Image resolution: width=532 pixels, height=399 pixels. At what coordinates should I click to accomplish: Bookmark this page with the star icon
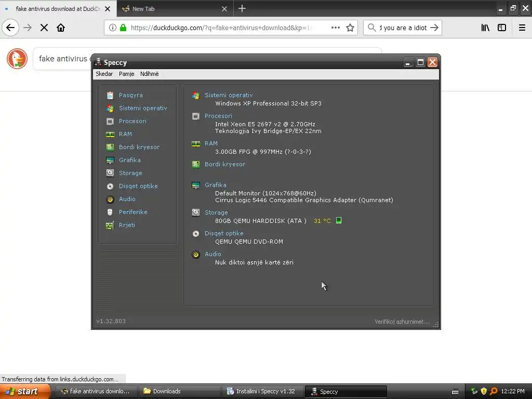pos(350,28)
